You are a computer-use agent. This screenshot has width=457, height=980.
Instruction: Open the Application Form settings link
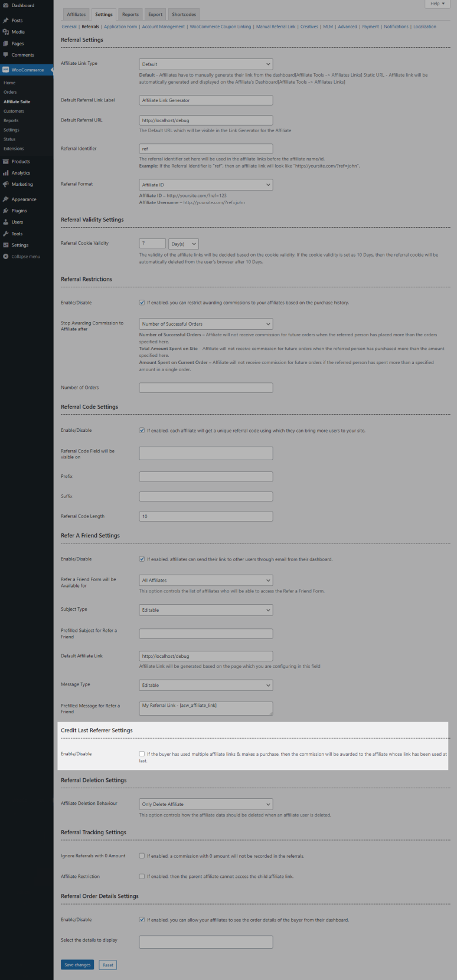click(120, 27)
